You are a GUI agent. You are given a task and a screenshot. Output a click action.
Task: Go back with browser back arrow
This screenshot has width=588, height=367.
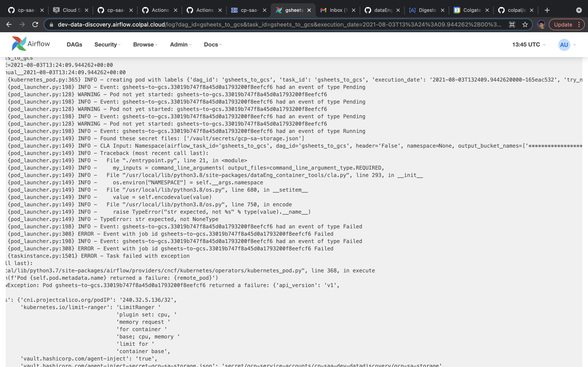[9, 24]
